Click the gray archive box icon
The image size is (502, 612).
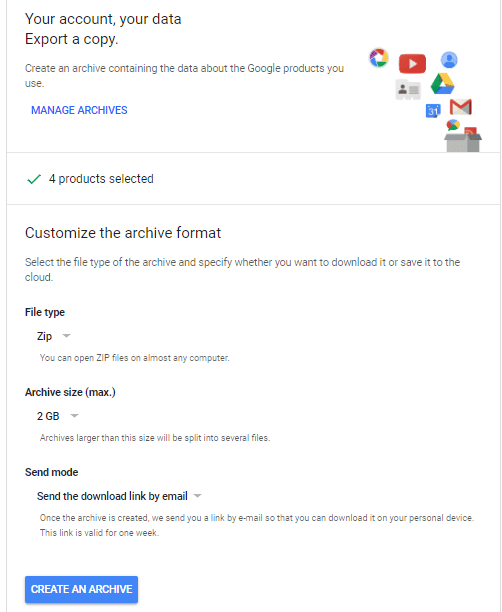pyautogui.click(x=463, y=141)
